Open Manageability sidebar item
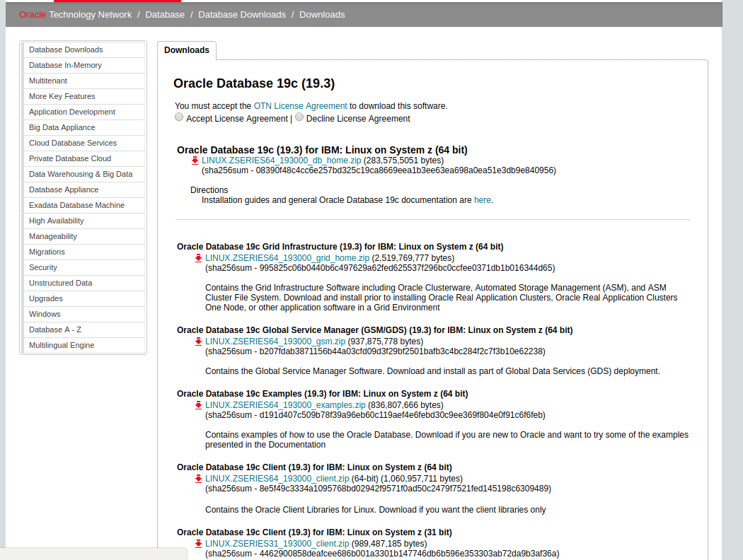This screenshot has width=743, height=560. click(83, 237)
